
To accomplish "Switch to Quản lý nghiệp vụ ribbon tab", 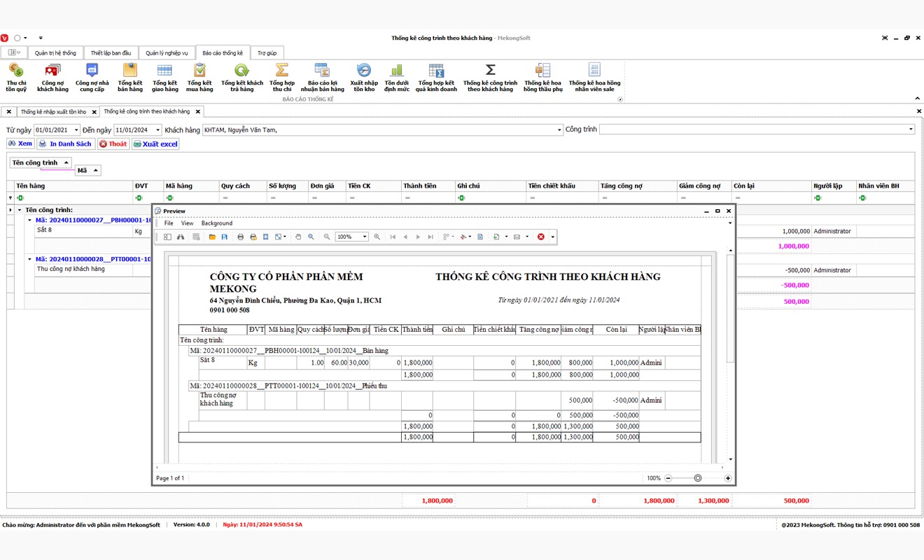I will click(x=167, y=53).
